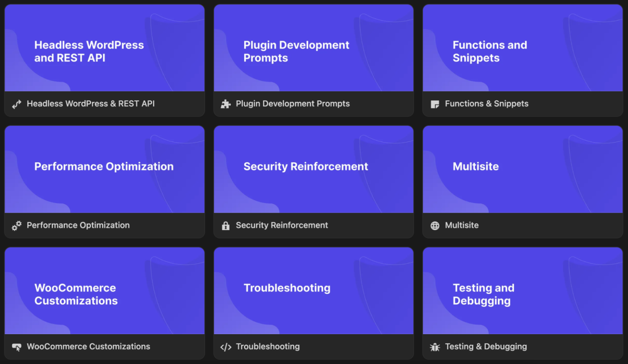Select the Testing & Debugging page title
The height and width of the screenshot is (364, 628).
click(486, 346)
